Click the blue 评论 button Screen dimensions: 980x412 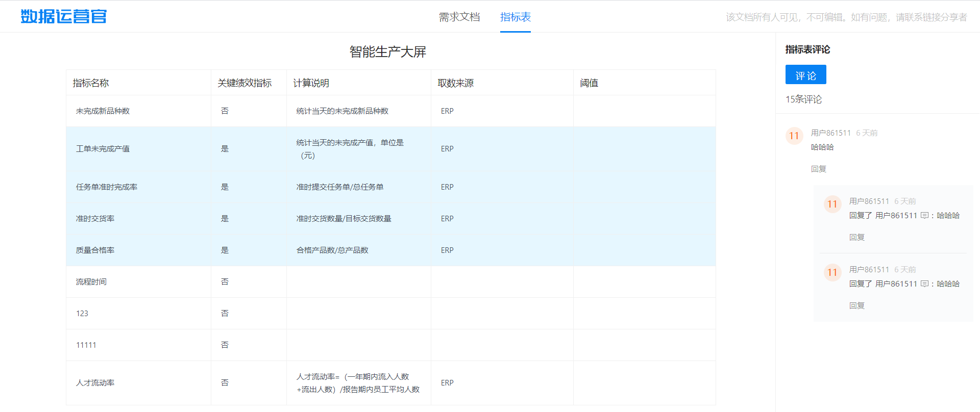(805, 74)
